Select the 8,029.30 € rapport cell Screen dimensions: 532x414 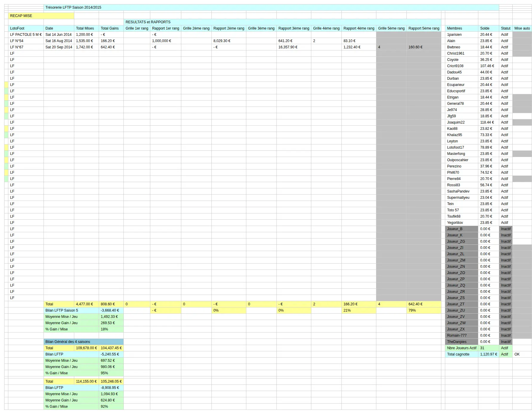click(x=229, y=41)
